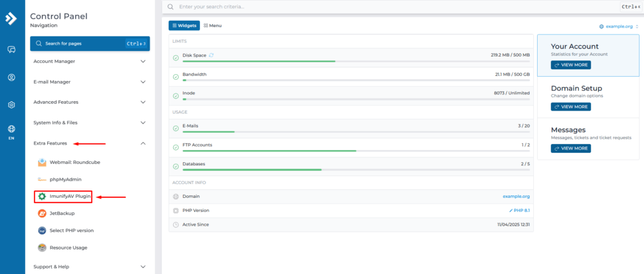This screenshot has height=274, width=644.
Task: Expand the E-mail Manager section
Action: (89, 82)
